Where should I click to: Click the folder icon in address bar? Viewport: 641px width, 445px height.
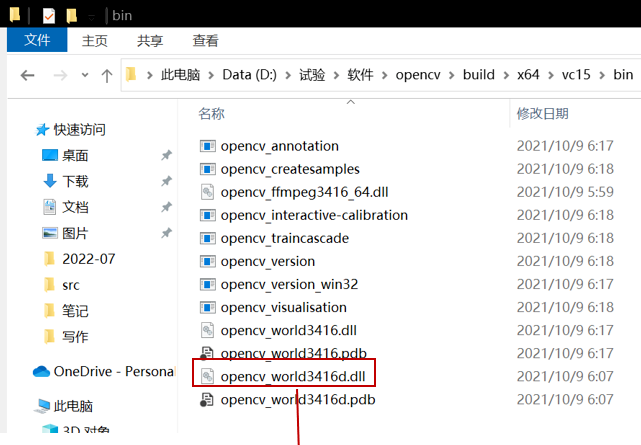pos(131,74)
